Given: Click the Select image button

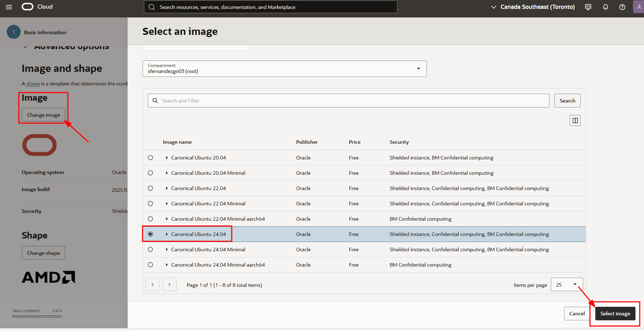Looking at the screenshot, I should [615, 313].
